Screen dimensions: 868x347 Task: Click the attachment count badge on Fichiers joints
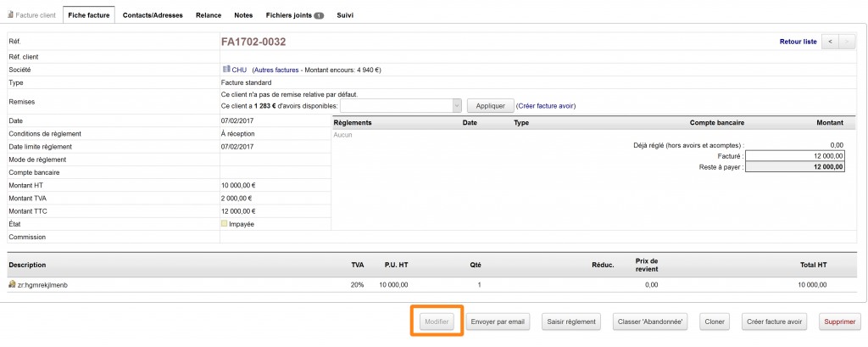319,15
